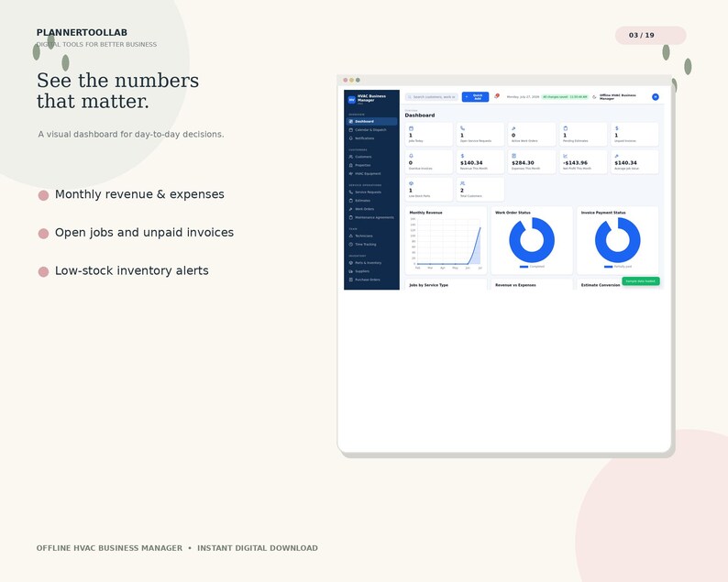728x582 pixels.
Task: Open the notification bell with red badge
Action: (x=496, y=96)
